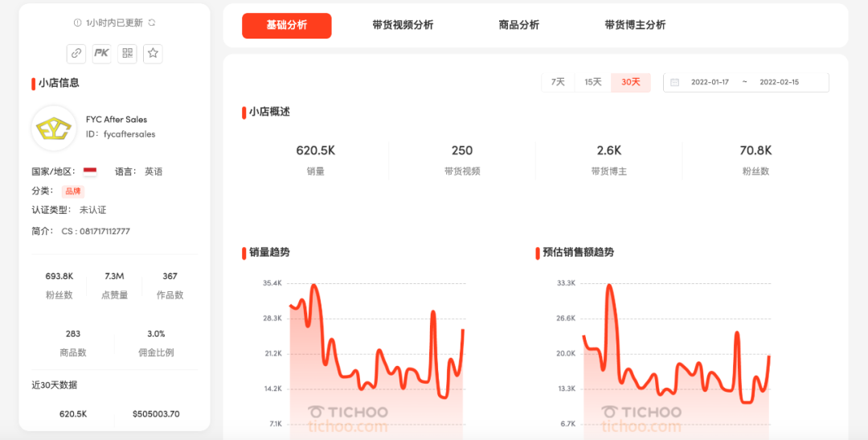Click the refresh icon beside update time
868x440 pixels.
pos(152,23)
